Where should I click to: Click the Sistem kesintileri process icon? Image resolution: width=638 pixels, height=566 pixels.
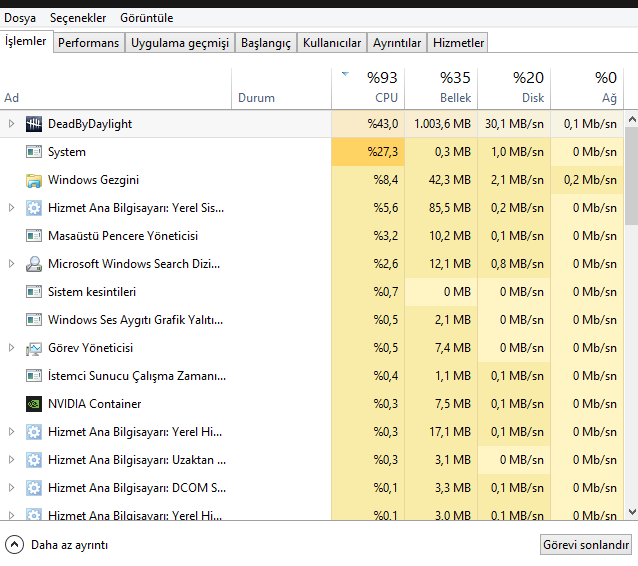(x=33, y=292)
